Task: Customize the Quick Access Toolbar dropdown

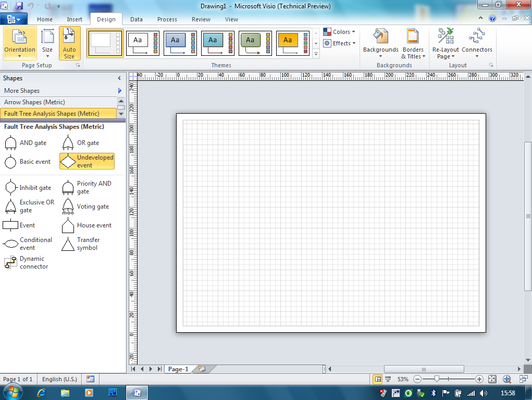Action: [59, 6]
